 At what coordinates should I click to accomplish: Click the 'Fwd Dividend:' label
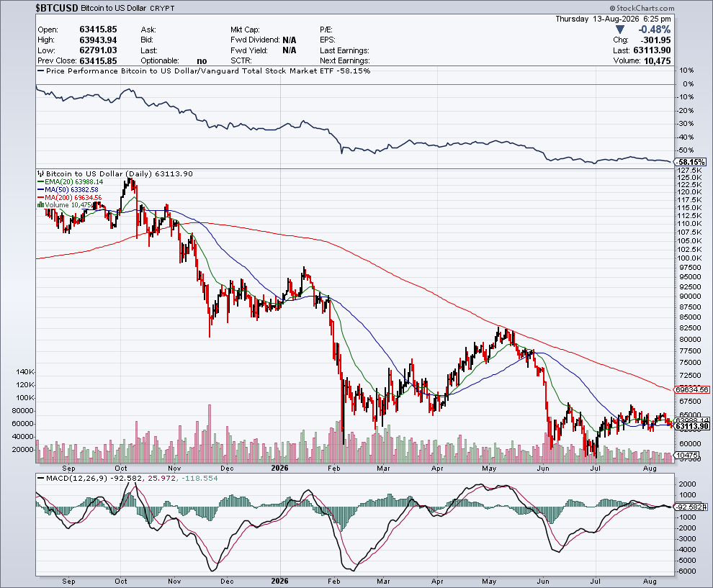click(255, 40)
